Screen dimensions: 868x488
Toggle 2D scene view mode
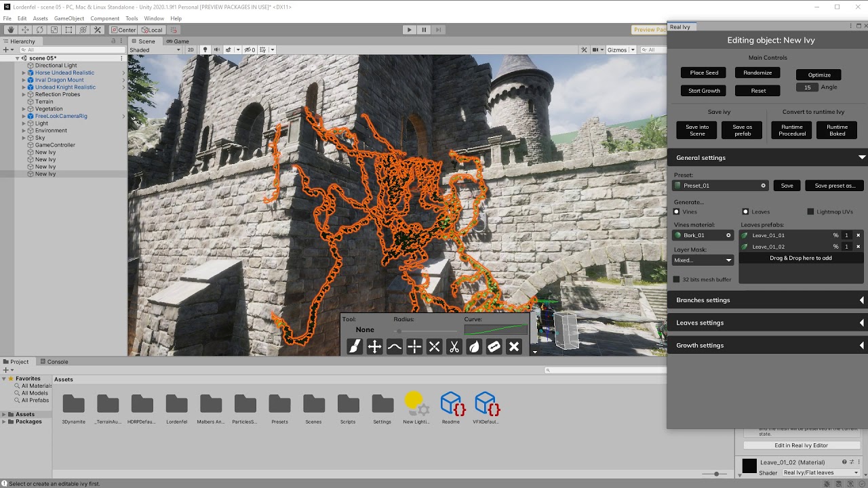click(191, 49)
